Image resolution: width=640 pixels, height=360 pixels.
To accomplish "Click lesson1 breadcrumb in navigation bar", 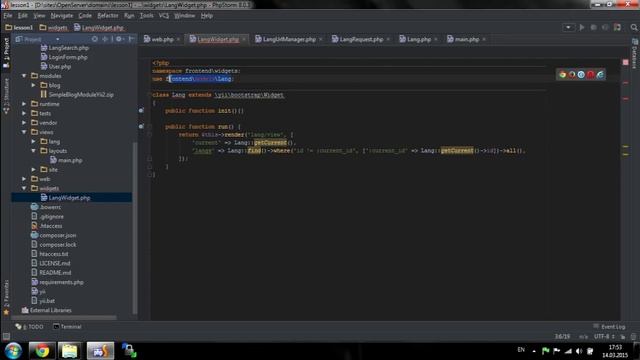I will coord(19,28).
